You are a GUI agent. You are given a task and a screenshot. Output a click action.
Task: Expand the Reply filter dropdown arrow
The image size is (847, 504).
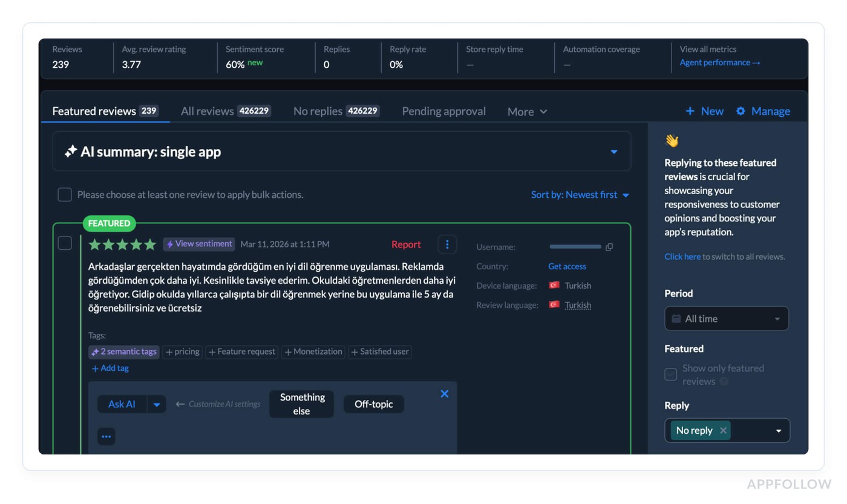779,431
